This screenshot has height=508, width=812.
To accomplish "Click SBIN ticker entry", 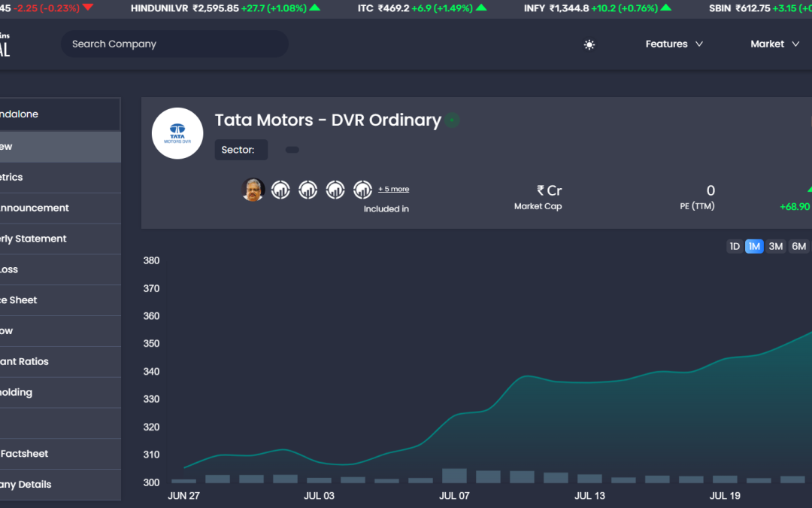I will pos(760,8).
